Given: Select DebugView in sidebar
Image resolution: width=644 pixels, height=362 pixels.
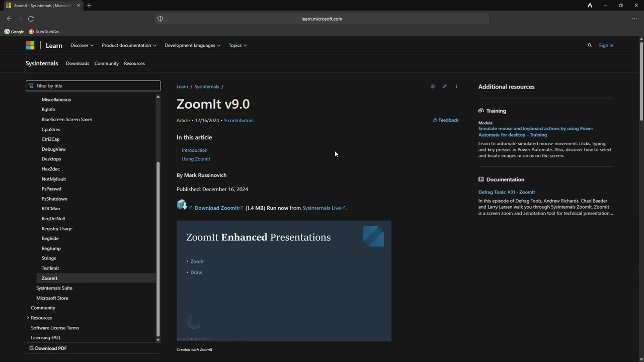Looking at the screenshot, I should click(x=54, y=149).
